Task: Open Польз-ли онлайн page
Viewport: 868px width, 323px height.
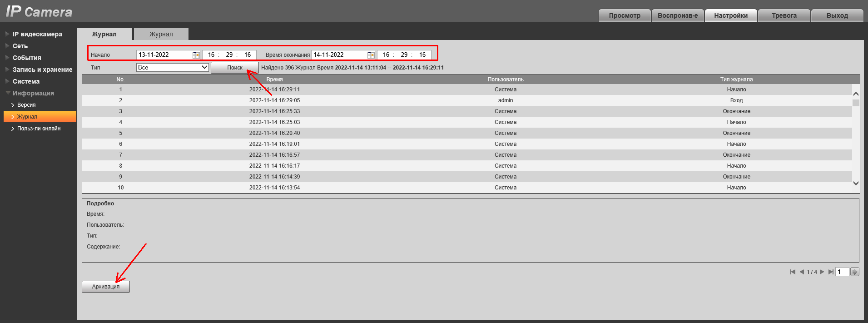Action: click(x=39, y=129)
